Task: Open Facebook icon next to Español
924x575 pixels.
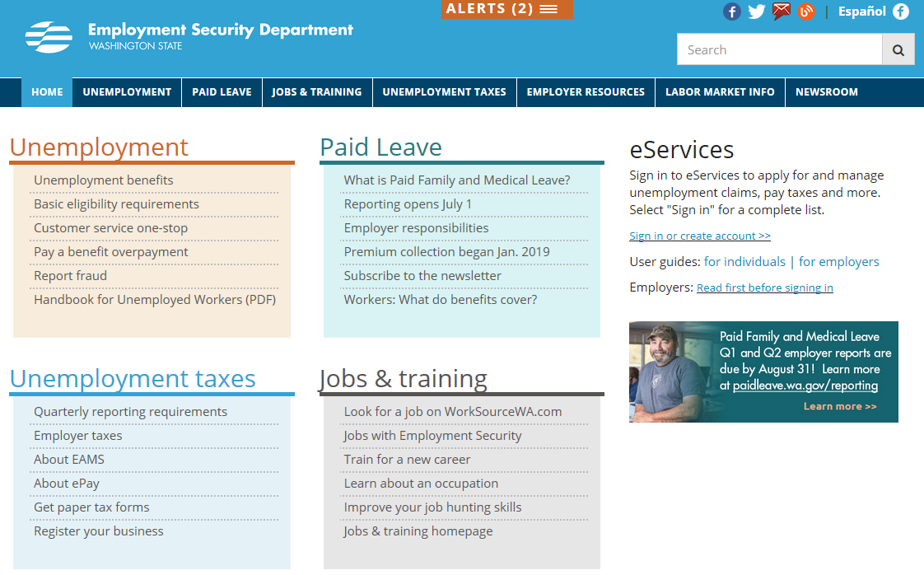Action: 901,12
